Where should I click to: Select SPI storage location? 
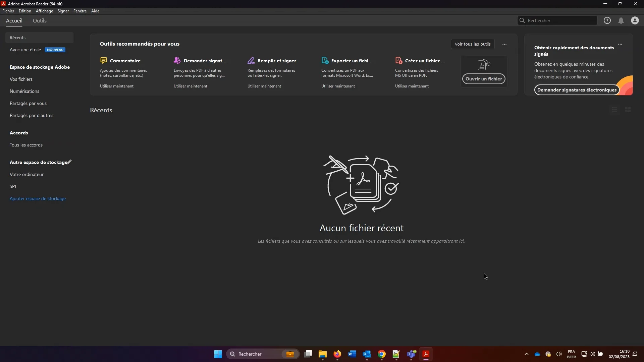tap(13, 186)
